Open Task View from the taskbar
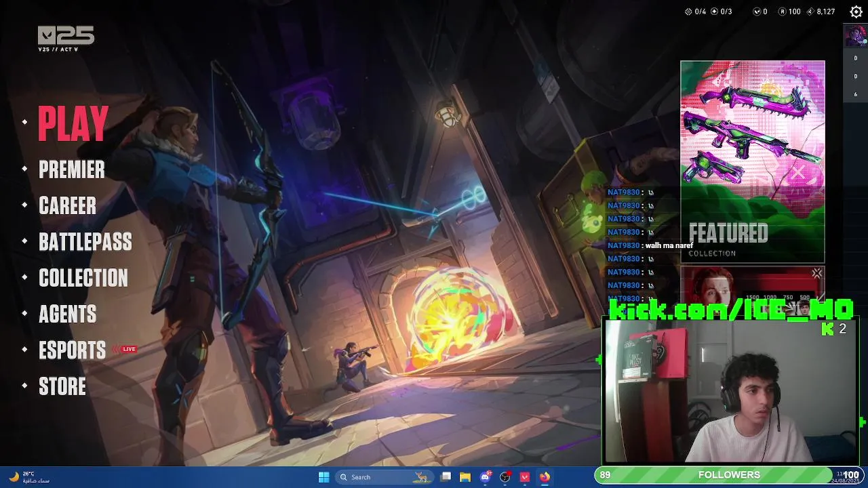Viewport: 868px width, 488px height. click(x=446, y=477)
